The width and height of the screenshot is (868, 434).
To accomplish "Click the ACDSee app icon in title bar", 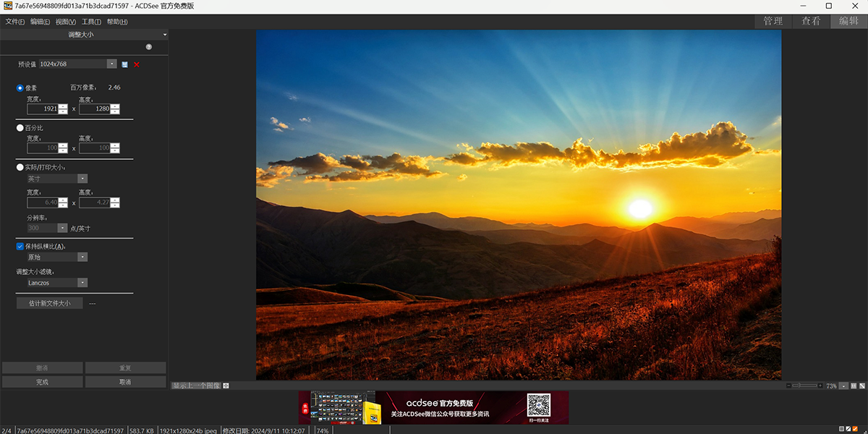I will pyautogui.click(x=7, y=6).
